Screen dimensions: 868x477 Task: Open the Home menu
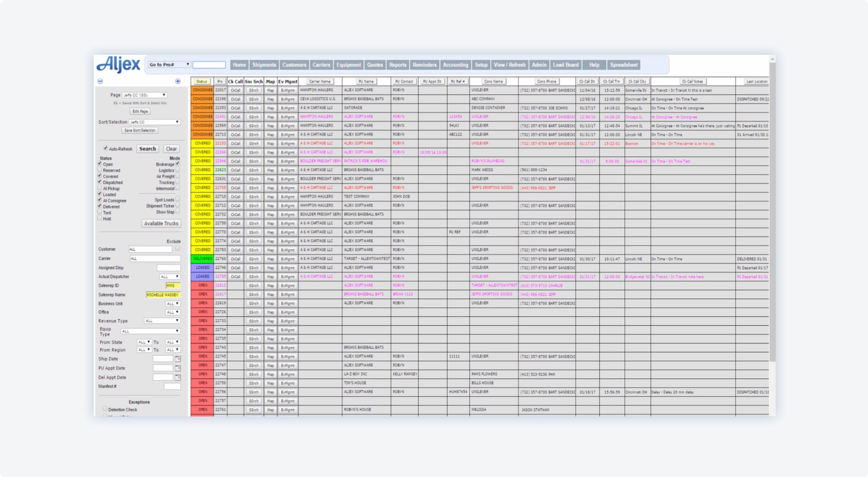(x=239, y=65)
